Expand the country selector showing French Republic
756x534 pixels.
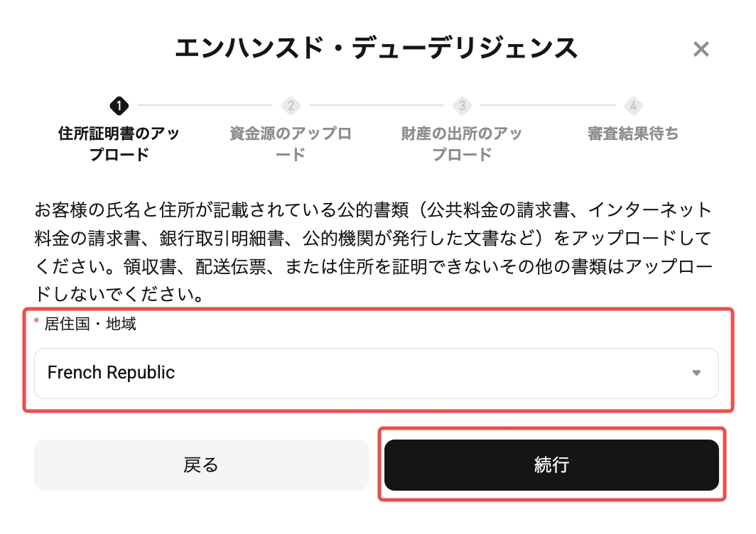[377, 373]
